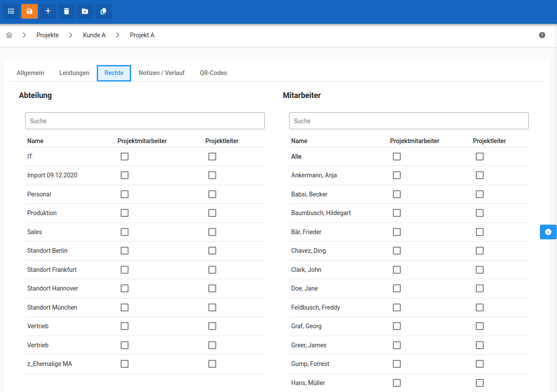Screen dimensions: 557x392
Task: Switch to the Allgemein tab
Action: click(x=30, y=73)
